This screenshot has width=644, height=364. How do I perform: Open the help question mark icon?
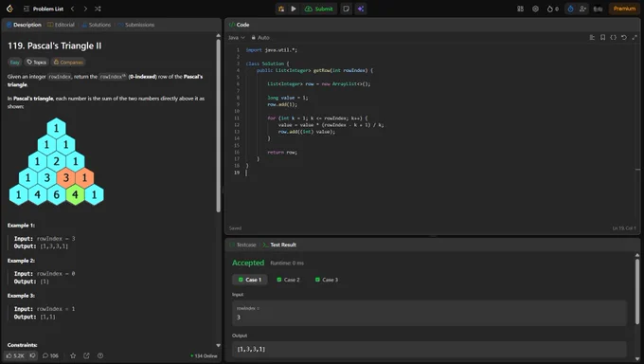pos(100,355)
